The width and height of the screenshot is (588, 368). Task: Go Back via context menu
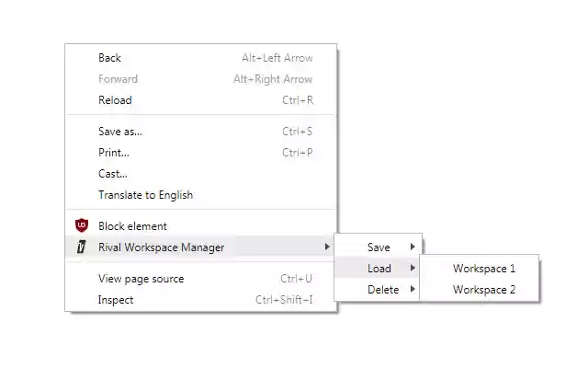click(201, 58)
